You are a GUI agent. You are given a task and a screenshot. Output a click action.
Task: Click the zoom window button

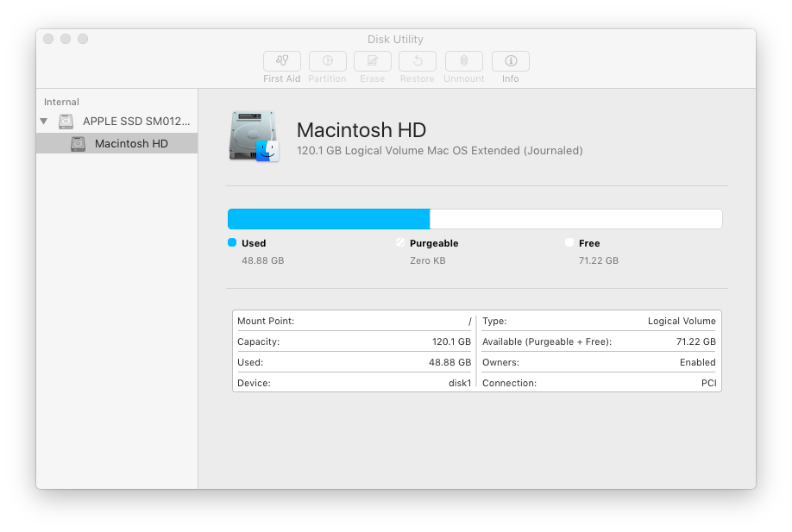coord(83,39)
